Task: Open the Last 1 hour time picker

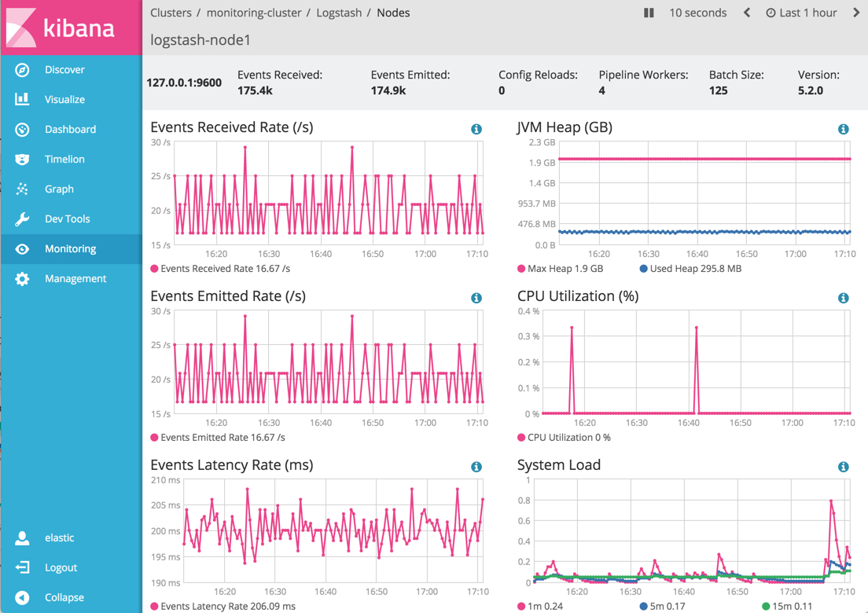Action: click(806, 13)
